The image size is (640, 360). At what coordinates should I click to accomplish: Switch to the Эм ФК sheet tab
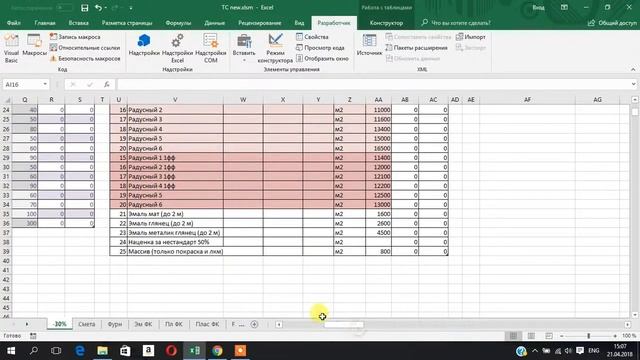tap(143, 324)
